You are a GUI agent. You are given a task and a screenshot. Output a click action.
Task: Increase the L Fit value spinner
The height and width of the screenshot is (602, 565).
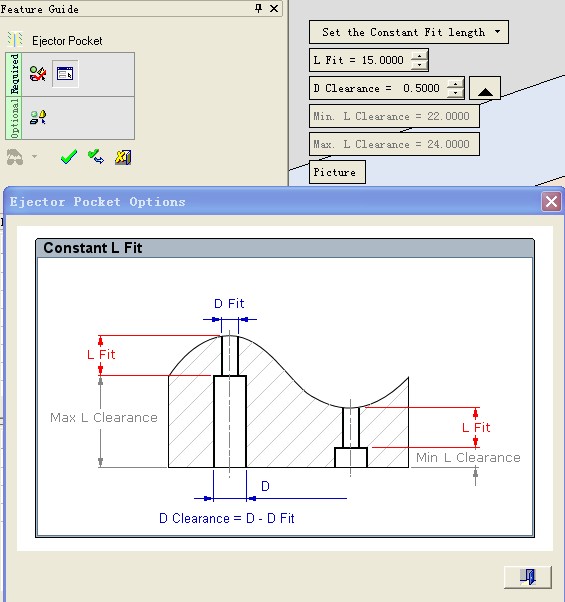pyautogui.click(x=419, y=56)
